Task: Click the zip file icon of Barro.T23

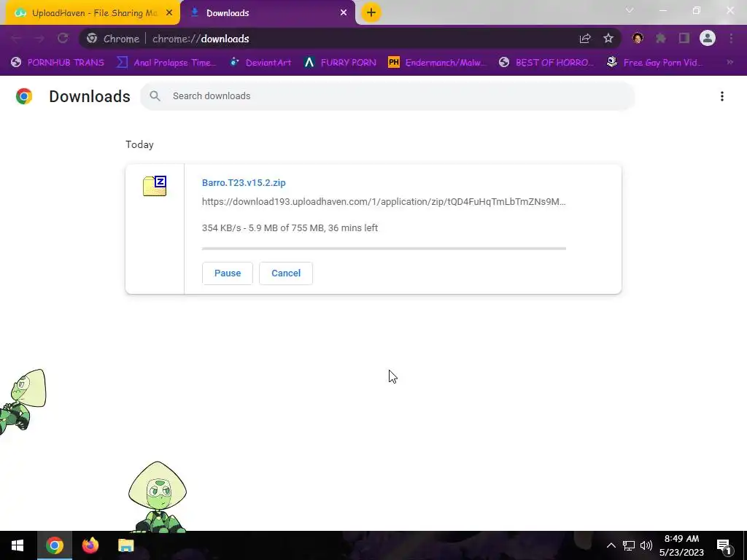Action: (155, 186)
